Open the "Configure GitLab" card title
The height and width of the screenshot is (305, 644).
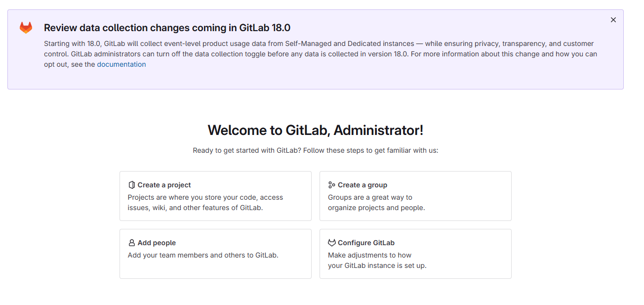[x=366, y=243]
